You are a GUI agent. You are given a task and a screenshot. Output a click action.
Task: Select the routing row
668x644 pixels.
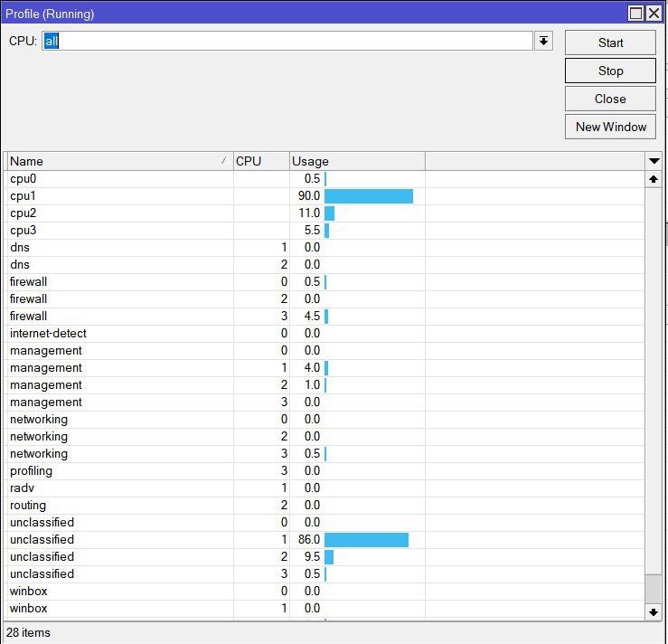click(326, 506)
